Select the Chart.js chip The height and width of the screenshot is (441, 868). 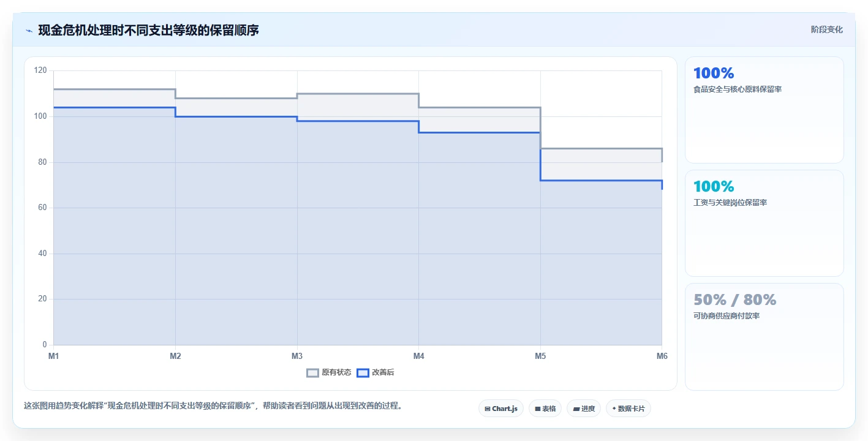click(501, 409)
